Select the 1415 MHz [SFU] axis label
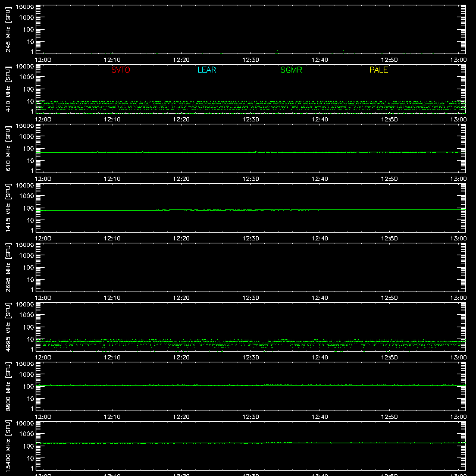Screen dimensions: 476x476 tap(8, 208)
